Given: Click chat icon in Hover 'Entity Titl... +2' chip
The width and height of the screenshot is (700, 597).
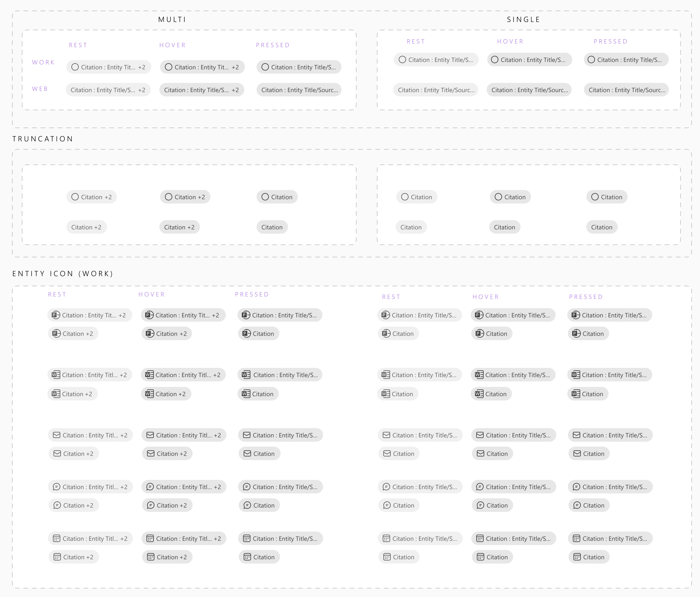Looking at the screenshot, I should (x=150, y=487).
